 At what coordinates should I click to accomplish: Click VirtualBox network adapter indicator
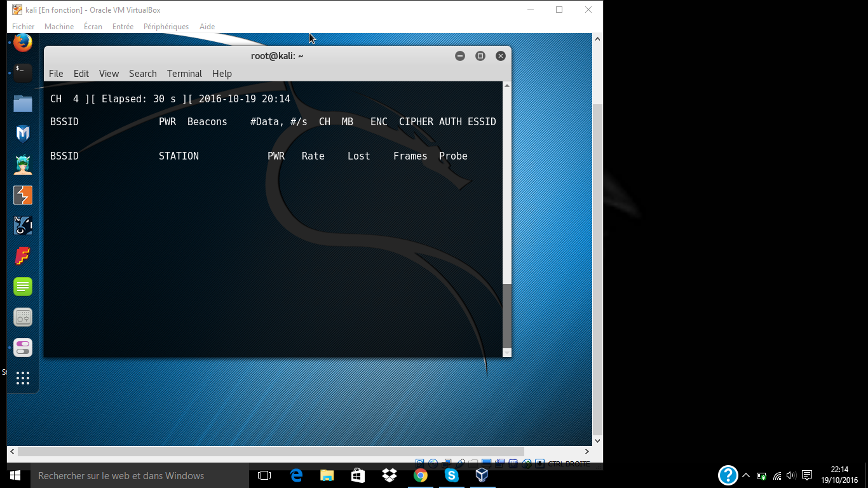[x=447, y=464]
